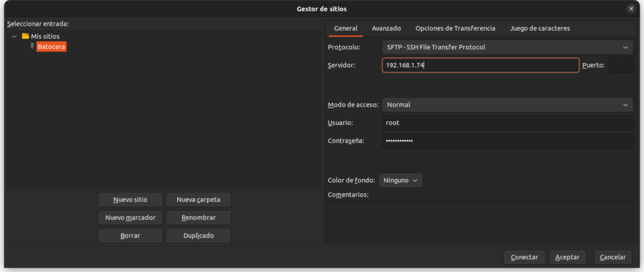Click the Comentarios text area
The image size is (644, 272).
click(480, 220)
